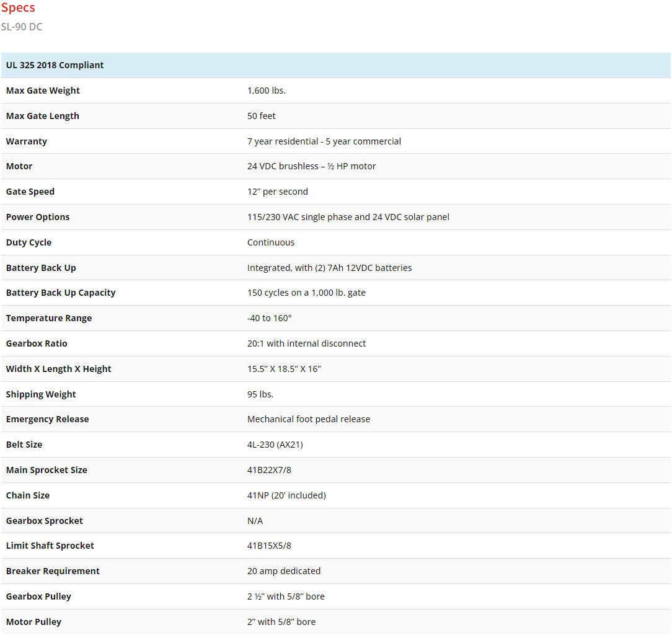
Task: Click the 'Shipping Weight' label
Action: 41,394
